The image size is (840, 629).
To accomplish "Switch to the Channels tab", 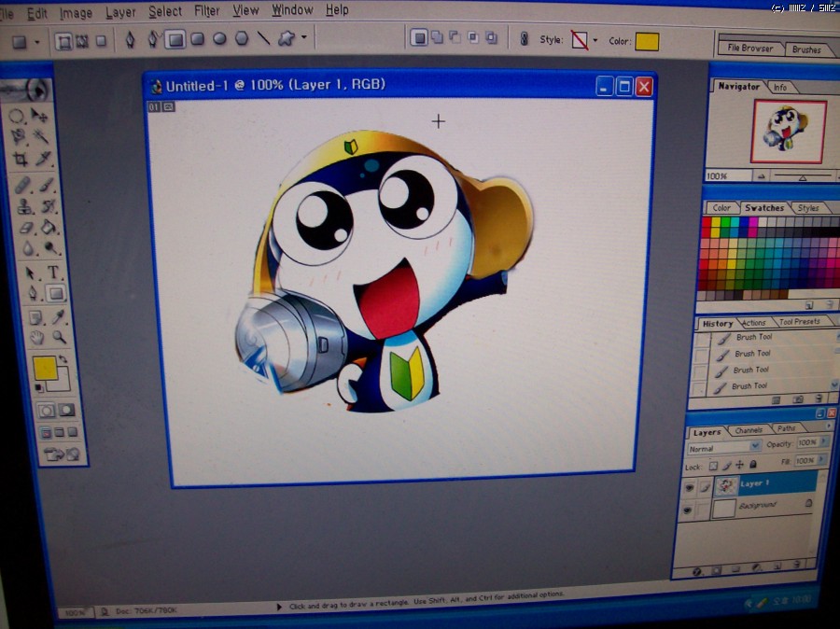I will point(749,430).
